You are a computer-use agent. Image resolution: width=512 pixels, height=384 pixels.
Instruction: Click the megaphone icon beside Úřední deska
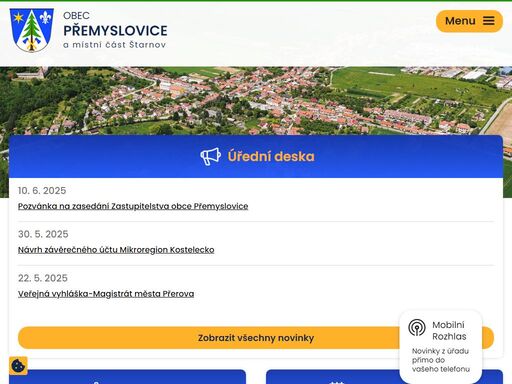click(x=210, y=156)
